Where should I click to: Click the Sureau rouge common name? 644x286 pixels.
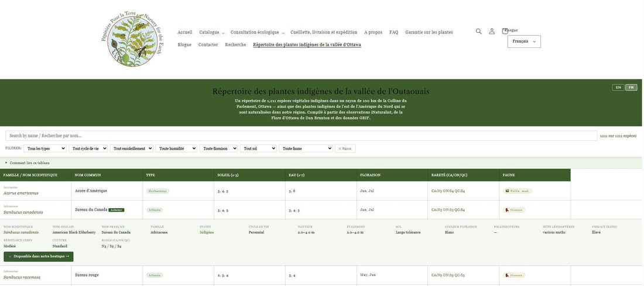87,275
